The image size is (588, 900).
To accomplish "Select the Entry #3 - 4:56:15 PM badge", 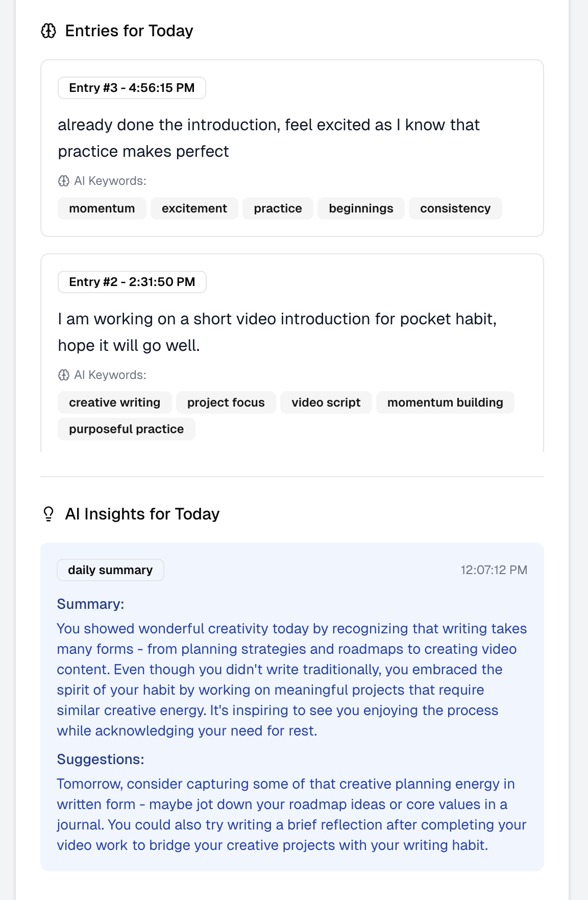I will (132, 88).
